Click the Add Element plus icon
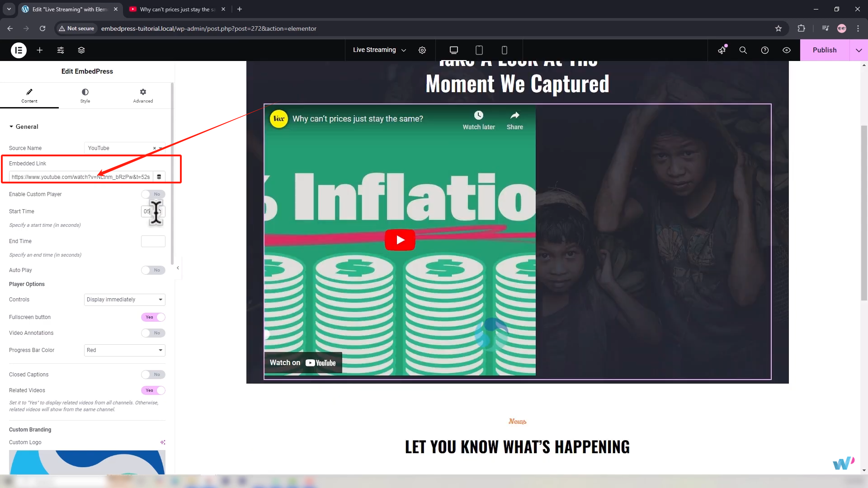Screen dimensions: 868x488 [40, 50]
